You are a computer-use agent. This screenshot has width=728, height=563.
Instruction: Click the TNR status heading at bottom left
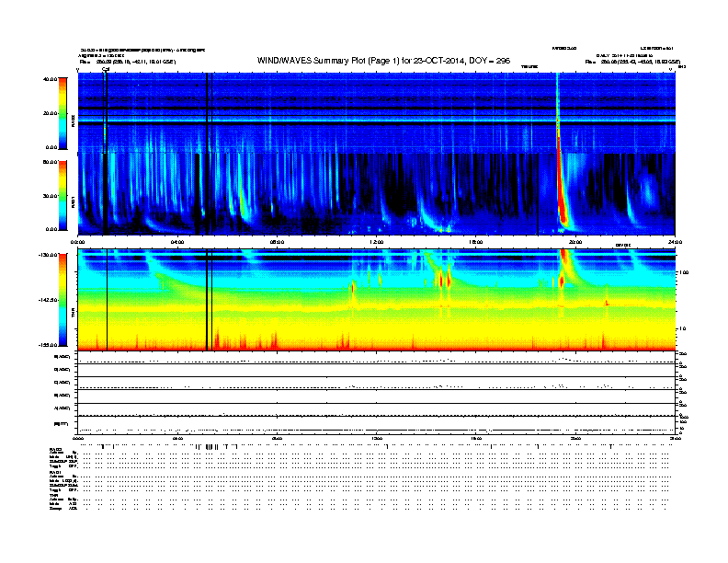point(53,495)
